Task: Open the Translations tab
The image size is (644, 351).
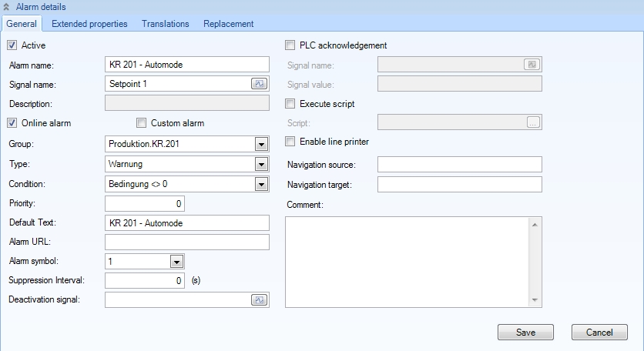Action: pos(165,24)
